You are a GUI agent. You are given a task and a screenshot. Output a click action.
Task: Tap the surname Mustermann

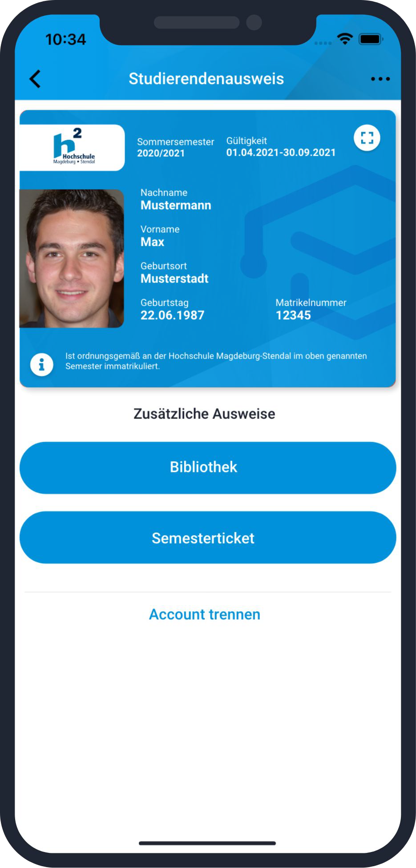point(176,206)
